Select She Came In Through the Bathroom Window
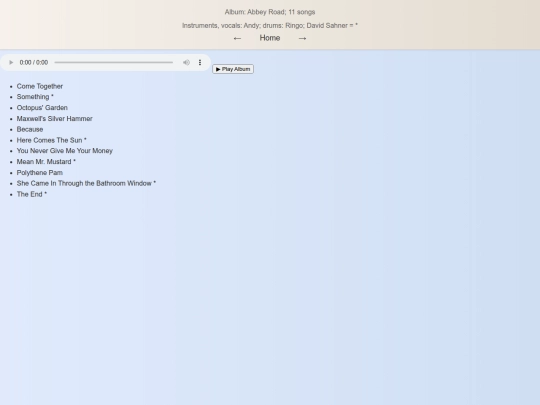Image resolution: width=540 pixels, height=405 pixels. point(86,183)
